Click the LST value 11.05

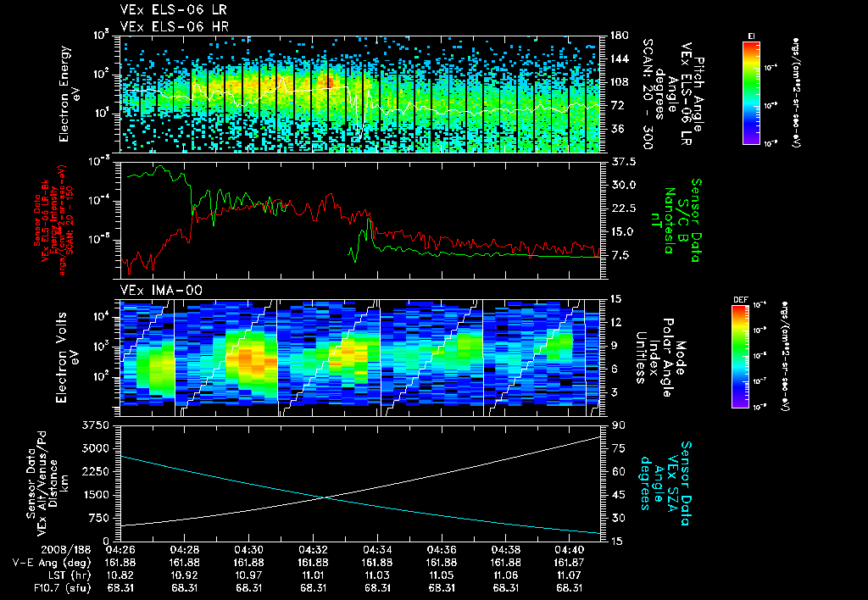coord(441,575)
